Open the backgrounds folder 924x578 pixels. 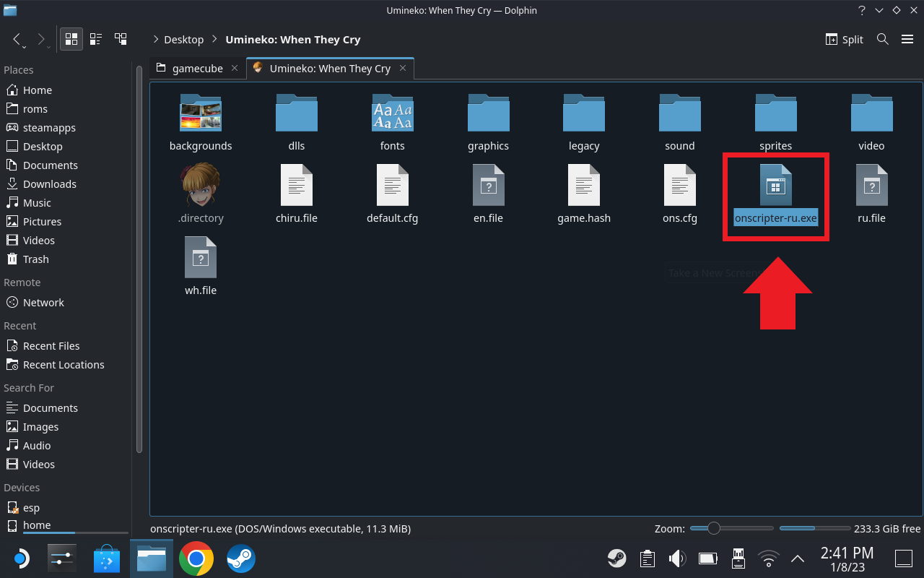(x=201, y=122)
